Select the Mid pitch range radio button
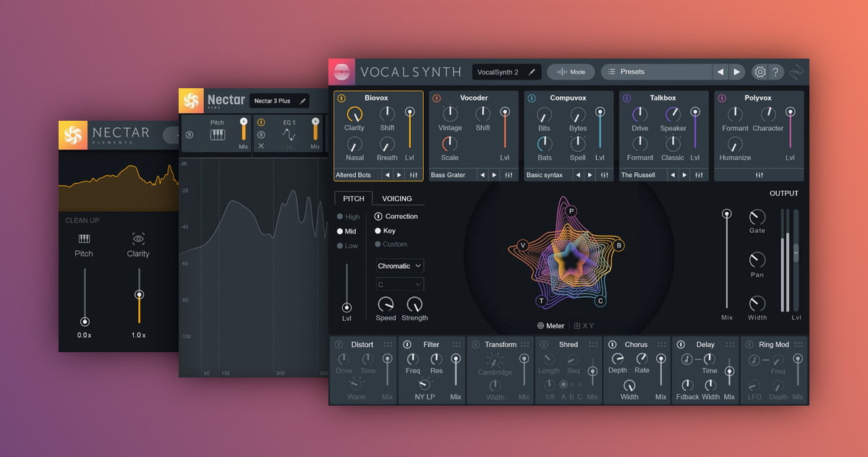The image size is (868, 457). pos(341,231)
